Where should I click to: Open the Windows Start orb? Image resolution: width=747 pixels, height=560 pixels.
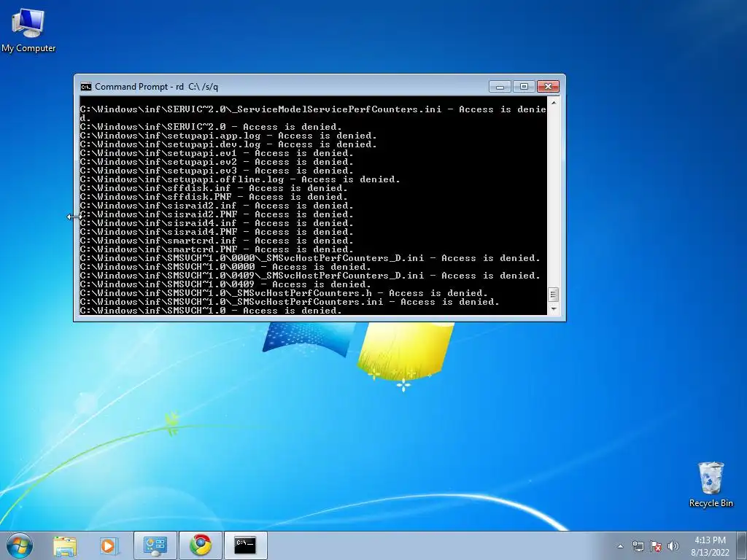pos(20,545)
